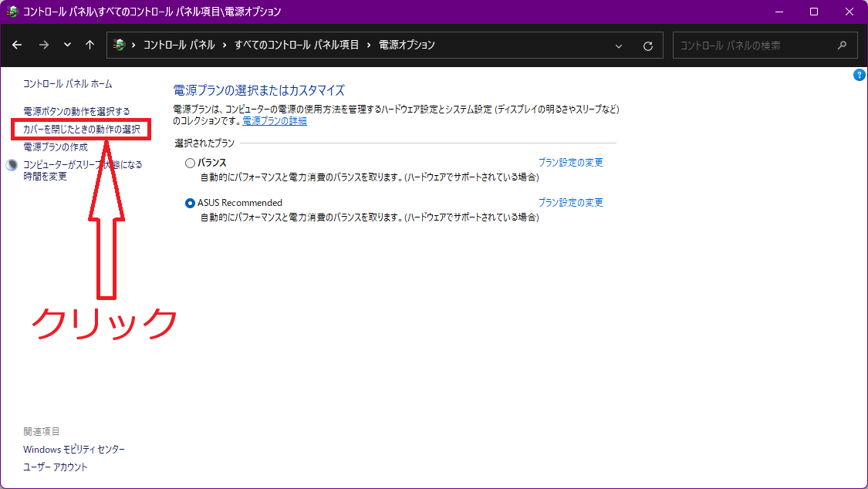Select the ASUS Recommended power plan
The image size is (868, 489).
[x=189, y=202]
